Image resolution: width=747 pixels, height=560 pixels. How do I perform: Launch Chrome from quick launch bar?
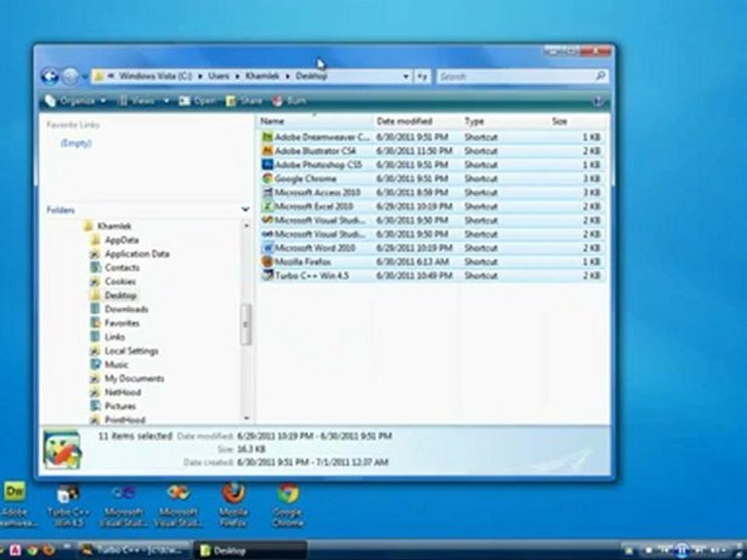[31, 551]
